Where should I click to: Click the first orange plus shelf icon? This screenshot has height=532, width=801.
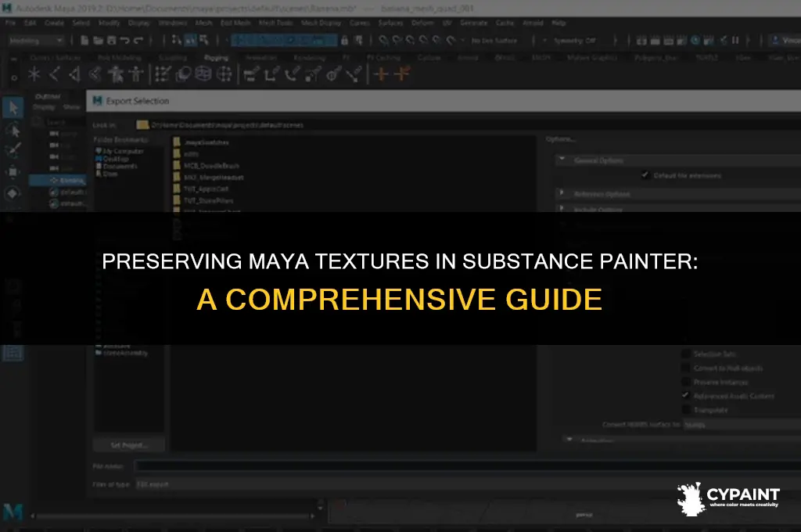381,74
